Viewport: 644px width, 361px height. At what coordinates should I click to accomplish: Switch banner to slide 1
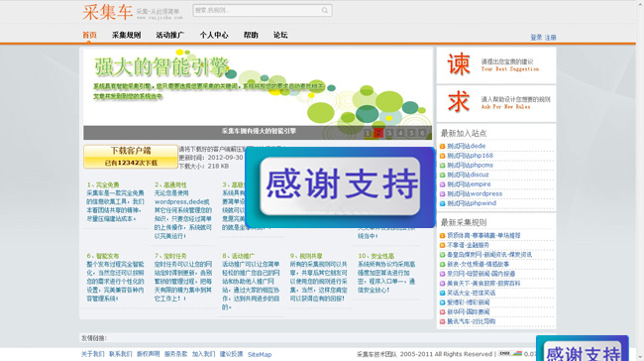coord(368,133)
